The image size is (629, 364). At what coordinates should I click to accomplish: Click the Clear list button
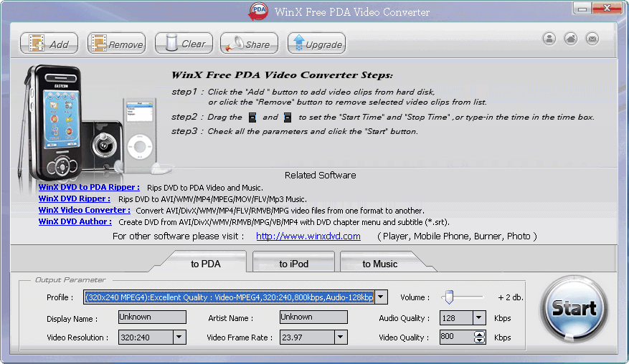[184, 43]
